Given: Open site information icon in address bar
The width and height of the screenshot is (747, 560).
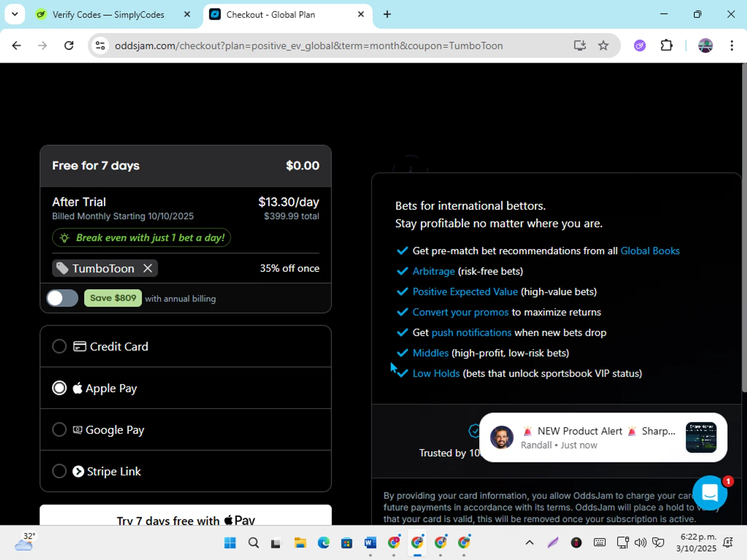Looking at the screenshot, I should (100, 46).
